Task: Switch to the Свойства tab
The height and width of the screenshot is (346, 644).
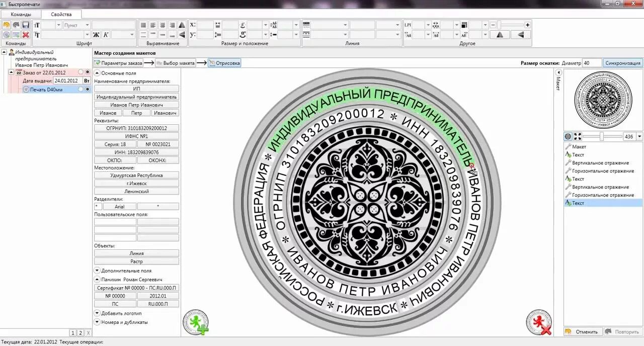Action: tap(61, 14)
